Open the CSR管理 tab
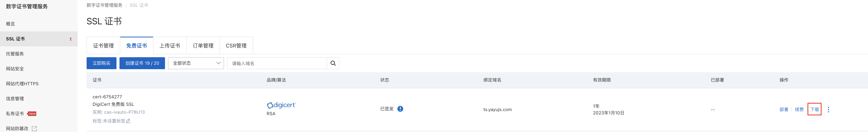Viewport: 868px width, 132px height. 236,46
